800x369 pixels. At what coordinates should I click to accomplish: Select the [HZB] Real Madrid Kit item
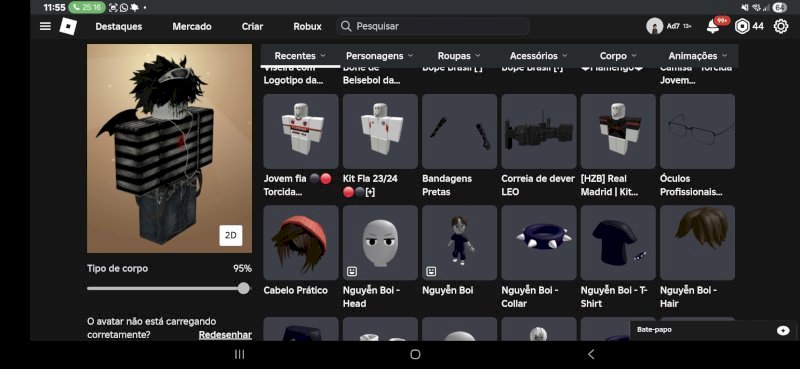pos(618,131)
